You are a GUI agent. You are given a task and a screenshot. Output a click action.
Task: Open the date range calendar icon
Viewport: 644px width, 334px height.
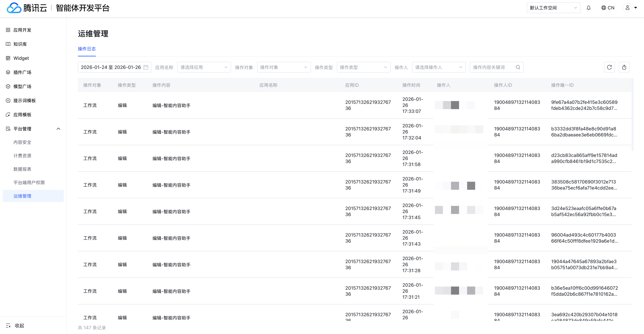point(146,67)
